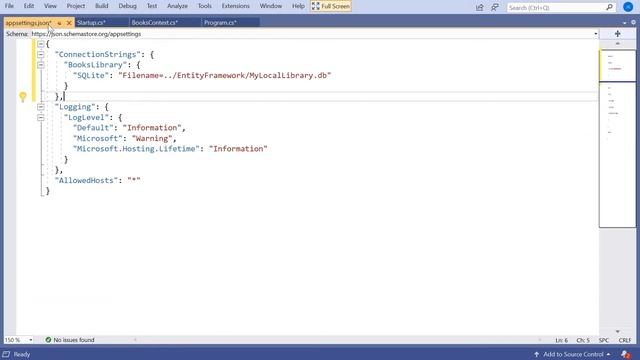Switch to the Program.cs tab
The image size is (640, 360).
tap(230, 22)
